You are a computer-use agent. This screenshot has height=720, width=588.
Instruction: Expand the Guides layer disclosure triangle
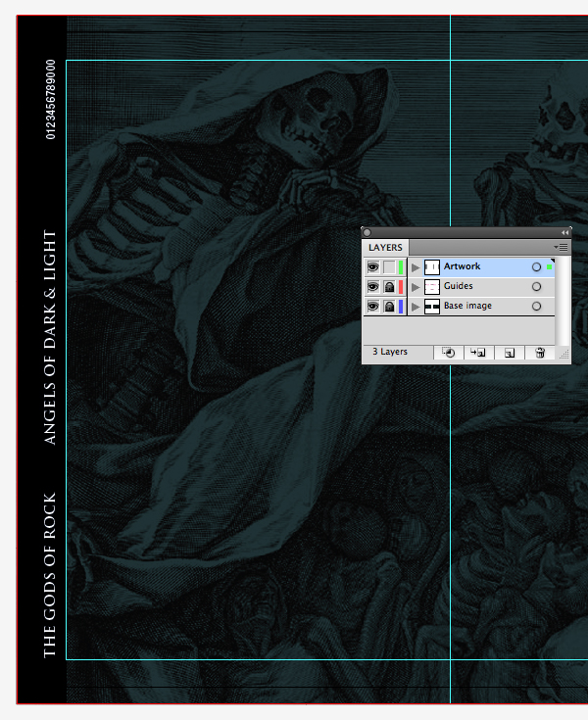tap(416, 287)
